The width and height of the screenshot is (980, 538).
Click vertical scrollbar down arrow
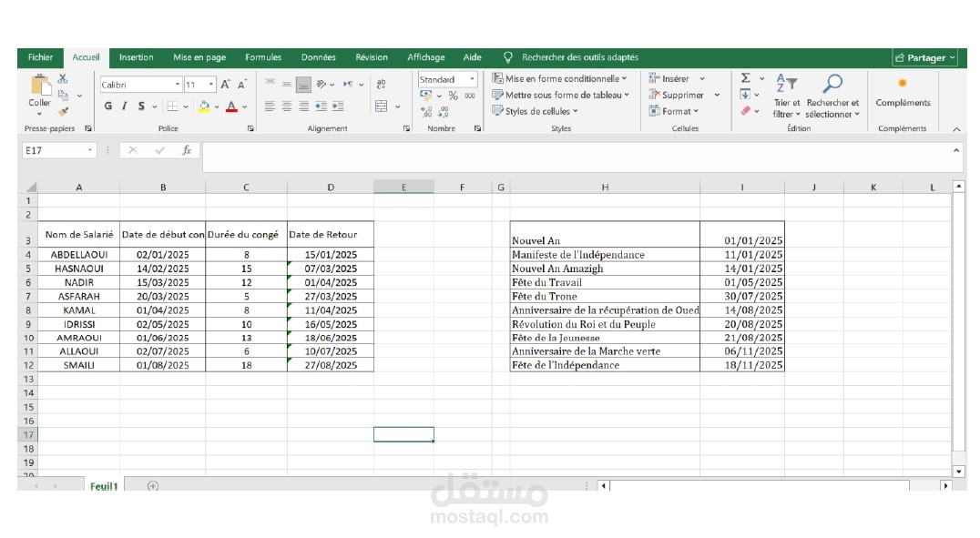(x=959, y=472)
